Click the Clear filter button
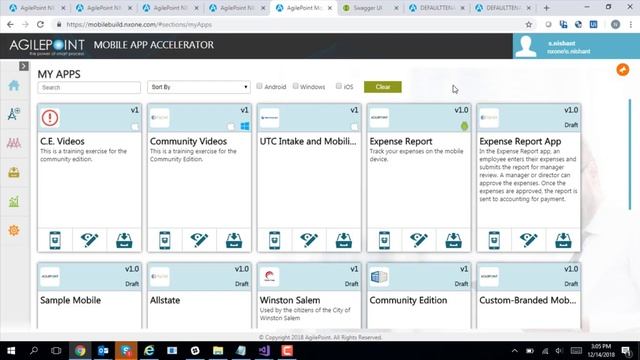The width and height of the screenshot is (640, 360). click(382, 87)
